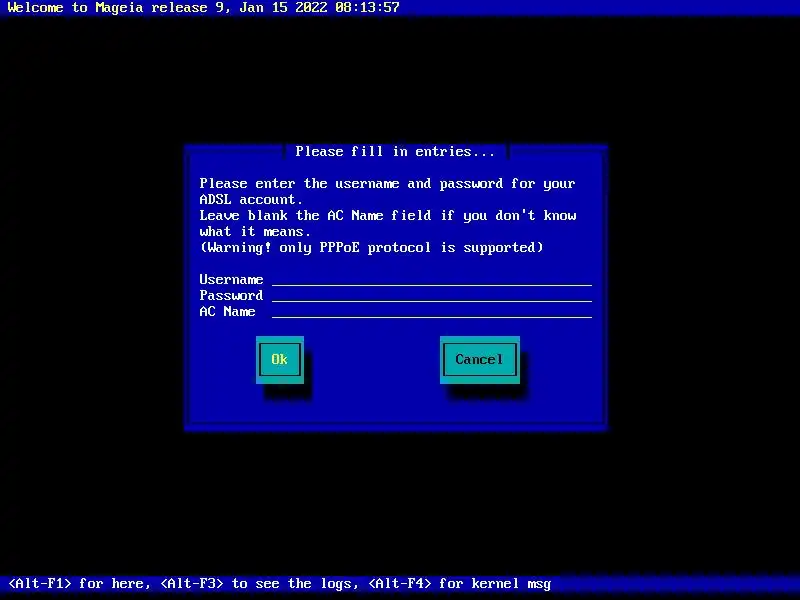The image size is (800, 600).
Task: Click the Ok button
Action: (x=280, y=360)
